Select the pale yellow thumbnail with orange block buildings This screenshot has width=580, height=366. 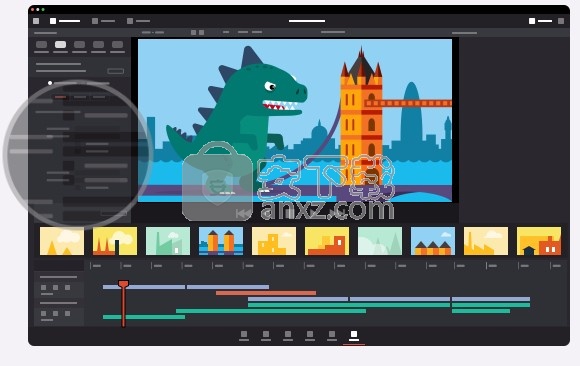tap(274, 241)
